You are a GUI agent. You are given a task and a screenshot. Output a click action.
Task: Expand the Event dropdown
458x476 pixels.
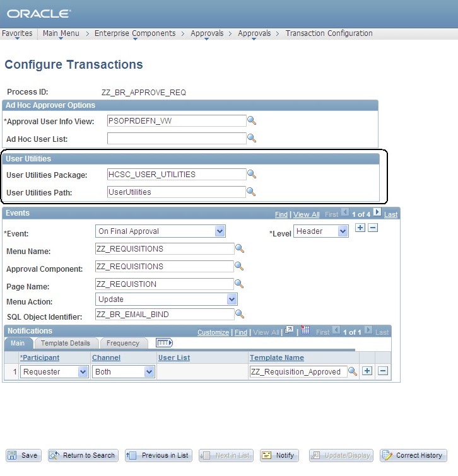coord(220,231)
